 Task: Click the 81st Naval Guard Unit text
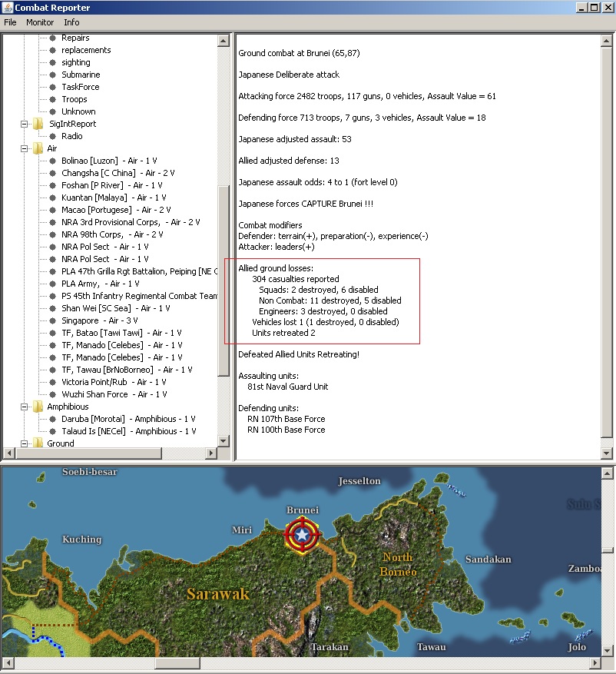tap(288, 387)
